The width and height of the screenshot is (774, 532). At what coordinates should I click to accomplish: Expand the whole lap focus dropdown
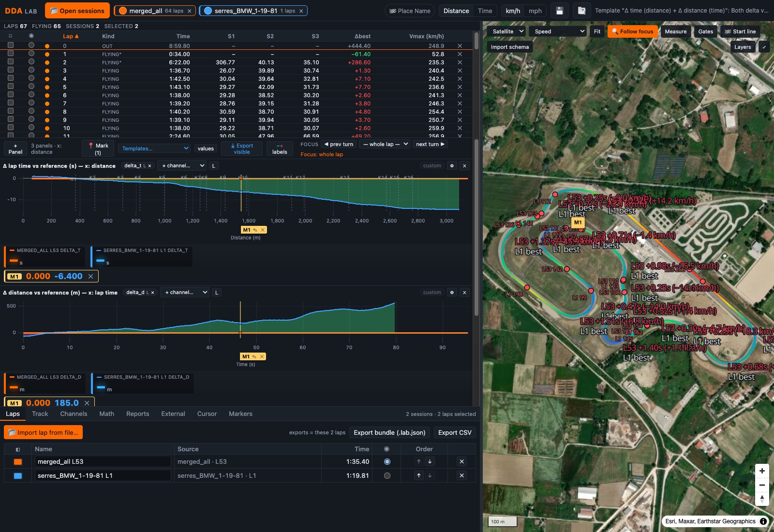click(x=386, y=144)
